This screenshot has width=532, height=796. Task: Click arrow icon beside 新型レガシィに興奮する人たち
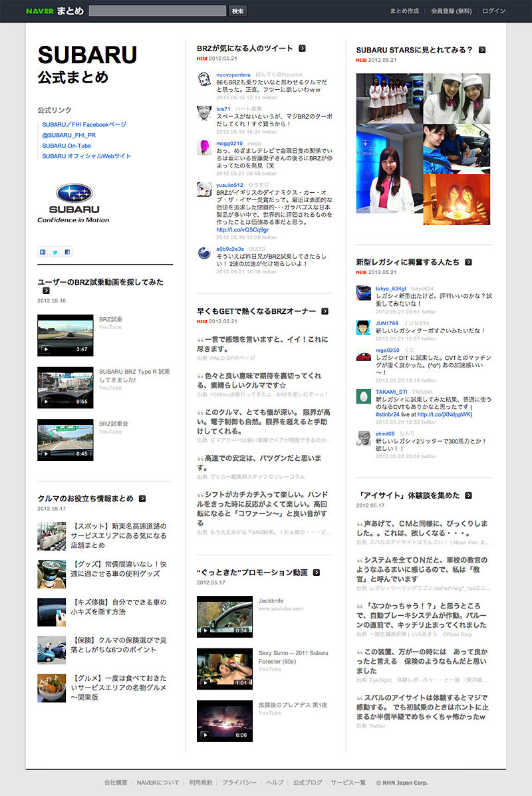coord(468,262)
